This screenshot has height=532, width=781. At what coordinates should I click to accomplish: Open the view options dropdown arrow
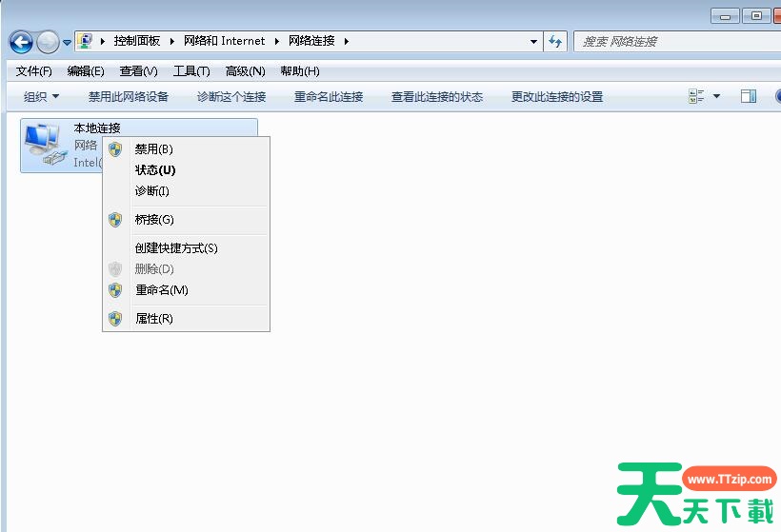(x=716, y=96)
